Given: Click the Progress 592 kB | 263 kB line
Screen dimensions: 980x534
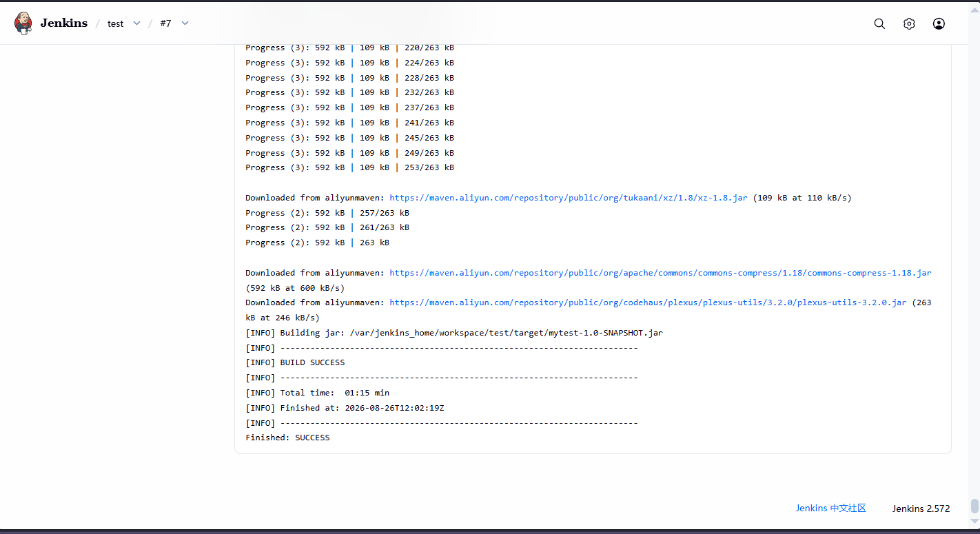Looking at the screenshot, I should [317, 243].
